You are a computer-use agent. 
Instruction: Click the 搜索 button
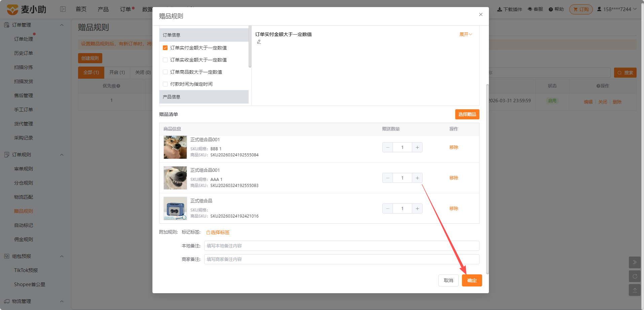(x=625, y=73)
